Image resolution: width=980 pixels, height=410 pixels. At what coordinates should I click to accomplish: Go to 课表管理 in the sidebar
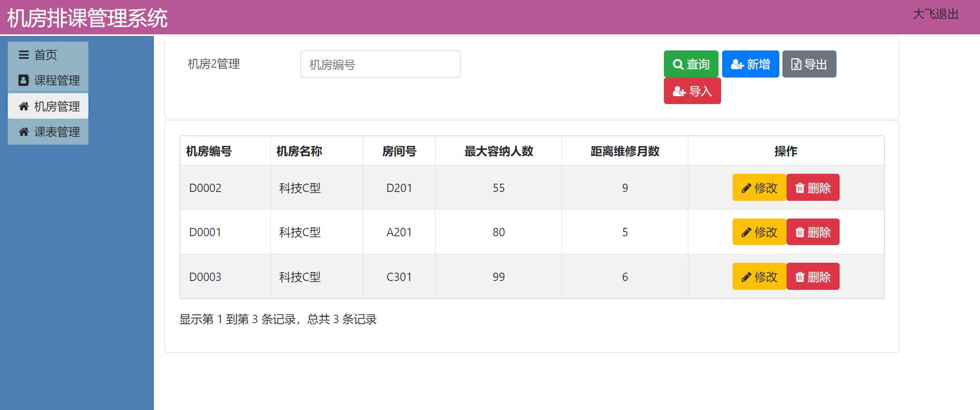(x=48, y=132)
